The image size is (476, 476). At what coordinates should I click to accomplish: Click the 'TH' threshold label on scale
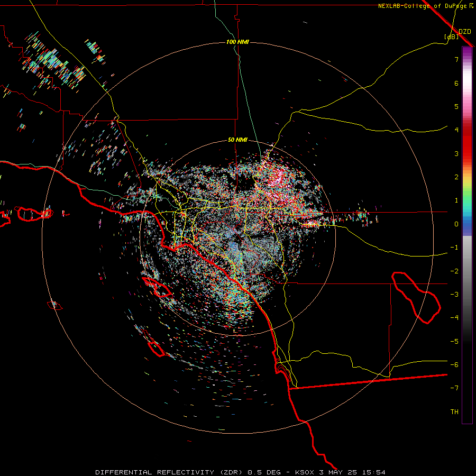(x=454, y=412)
